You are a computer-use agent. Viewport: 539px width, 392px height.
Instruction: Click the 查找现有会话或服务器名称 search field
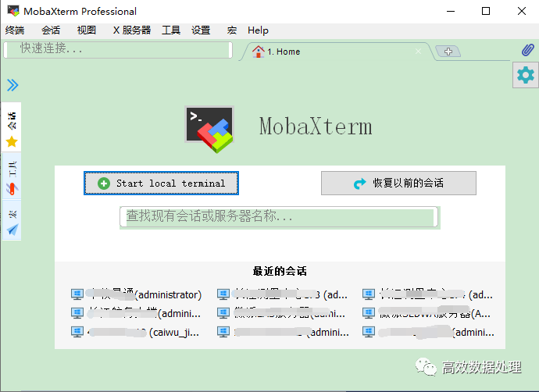point(279,217)
